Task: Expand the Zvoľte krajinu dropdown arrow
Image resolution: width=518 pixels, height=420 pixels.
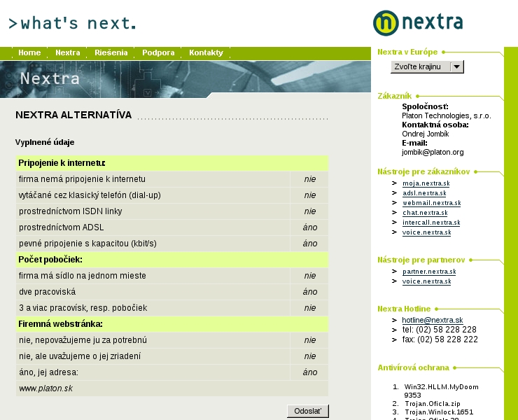Action: point(457,66)
